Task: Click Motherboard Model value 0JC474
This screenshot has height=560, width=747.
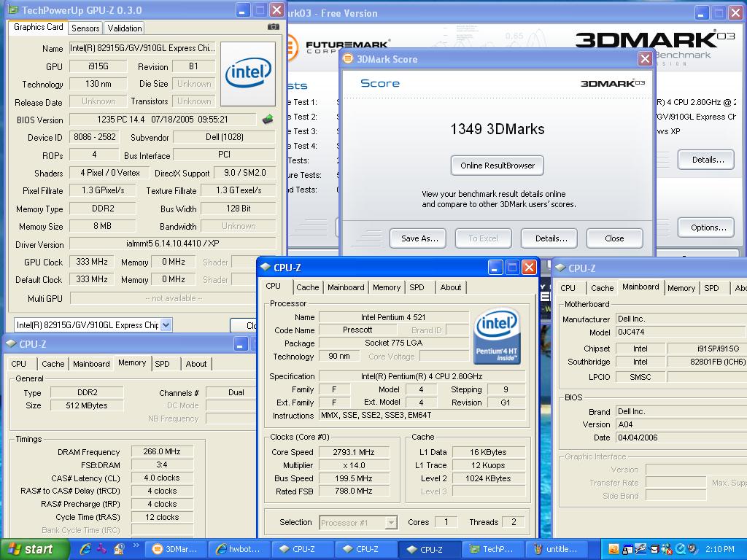Action: 681,332
